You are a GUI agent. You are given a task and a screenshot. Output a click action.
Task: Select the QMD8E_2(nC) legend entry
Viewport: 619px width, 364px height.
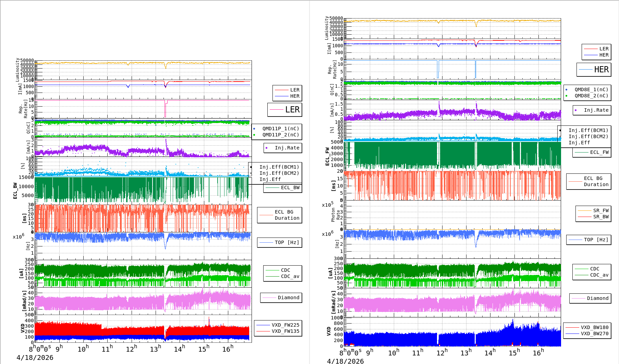click(591, 96)
